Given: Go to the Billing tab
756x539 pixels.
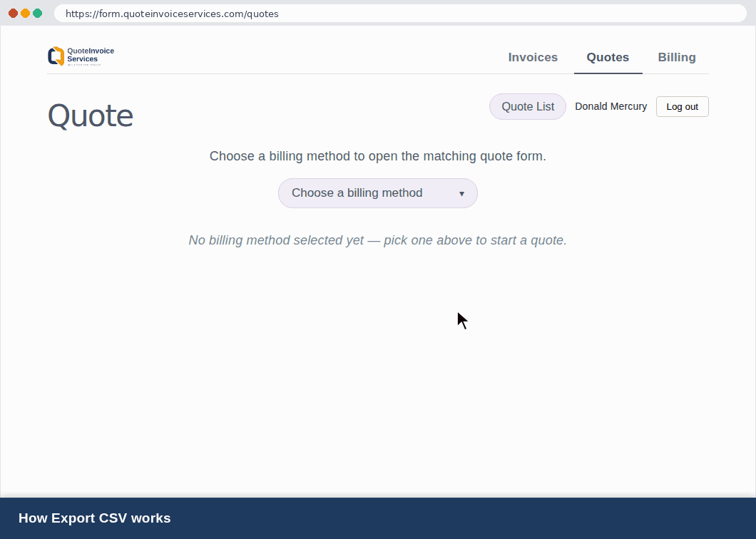Looking at the screenshot, I should [676, 57].
